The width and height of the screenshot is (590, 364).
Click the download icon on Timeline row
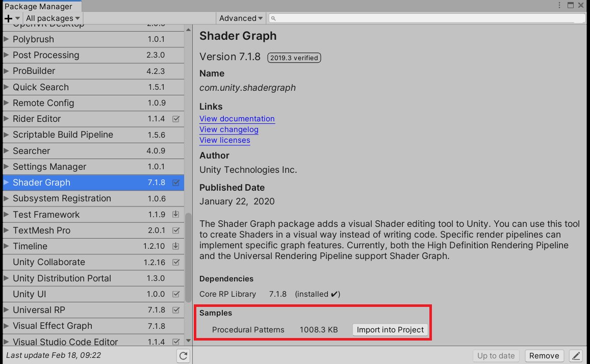pos(176,246)
